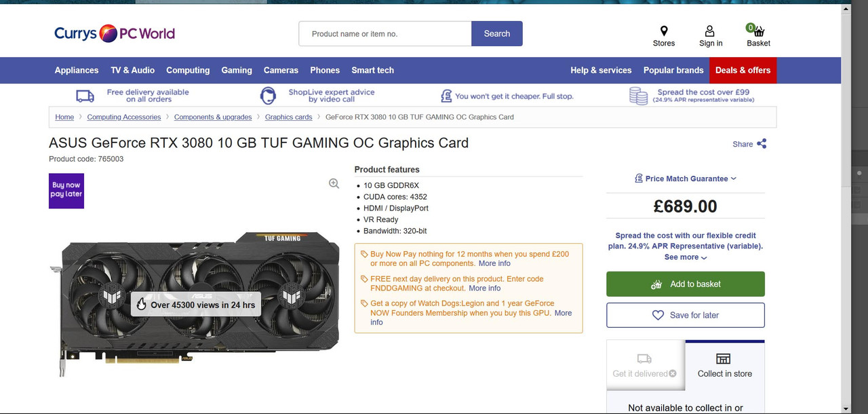The height and width of the screenshot is (414, 868).
Task: Add the graphics card to basket
Action: pyautogui.click(x=686, y=284)
